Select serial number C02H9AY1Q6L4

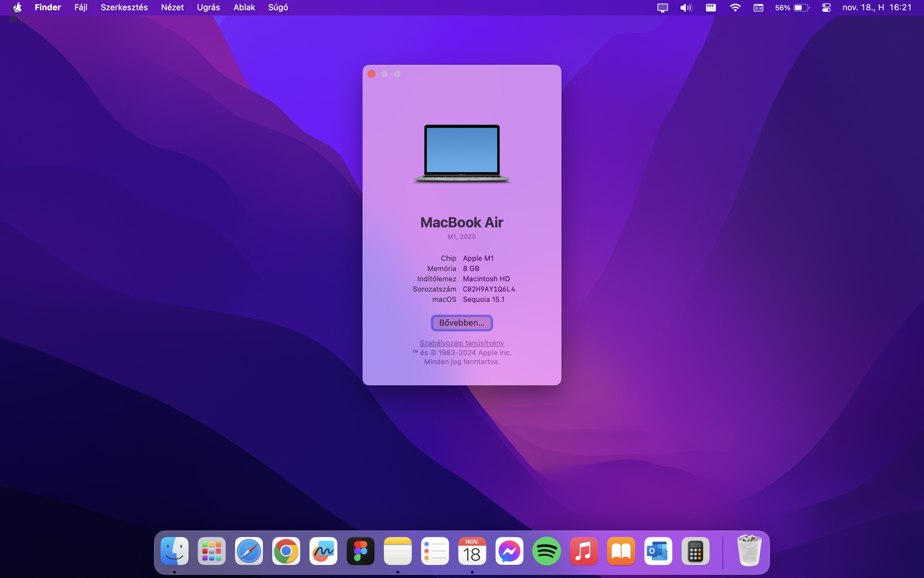[489, 289]
